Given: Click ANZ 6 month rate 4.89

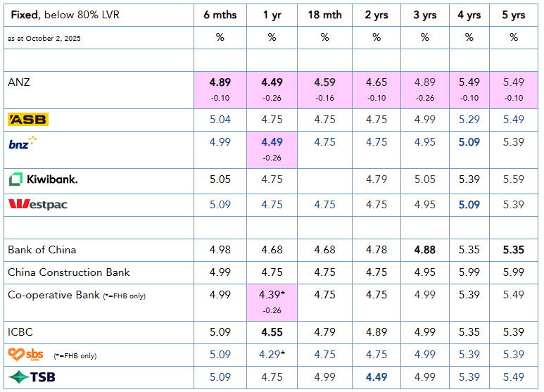Looking at the screenshot, I should (x=220, y=82).
